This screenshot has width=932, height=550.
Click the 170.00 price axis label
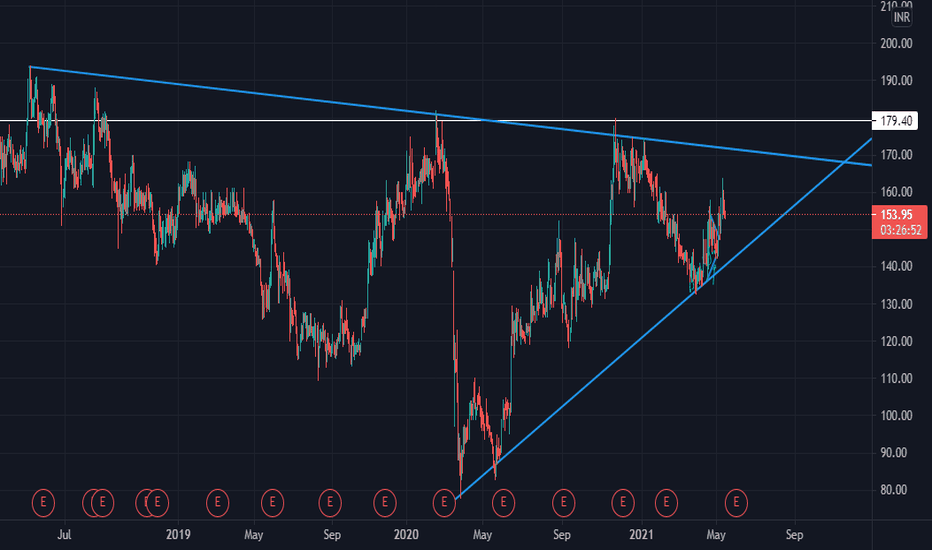[x=896, y=155]
